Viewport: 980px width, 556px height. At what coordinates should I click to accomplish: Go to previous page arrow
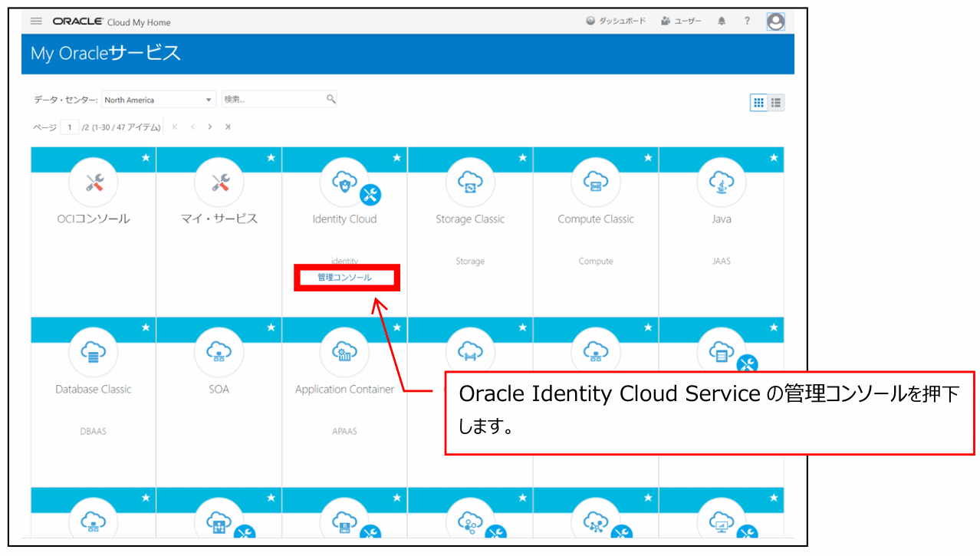click(192, 127)
